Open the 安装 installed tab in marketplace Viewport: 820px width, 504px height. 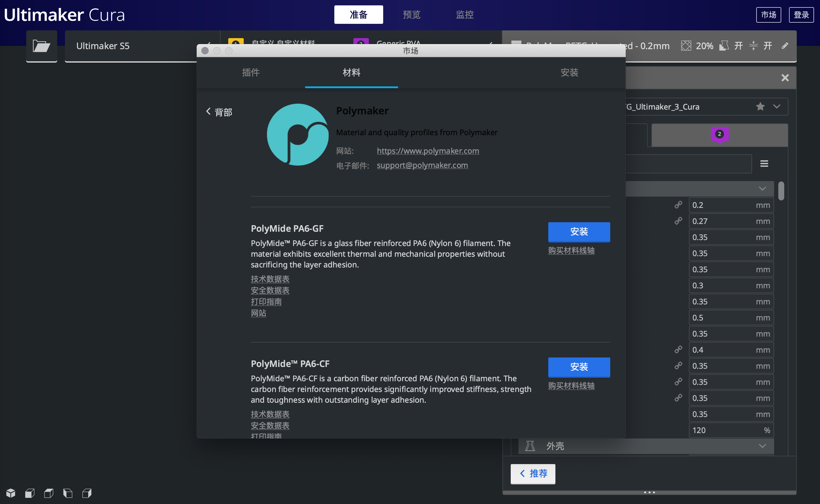pyautogui.click(x=569, y=72)
